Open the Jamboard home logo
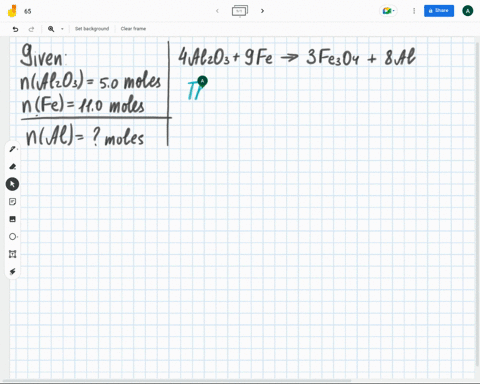The width and height of the screenshot is (480, 384). pos(12,11)
